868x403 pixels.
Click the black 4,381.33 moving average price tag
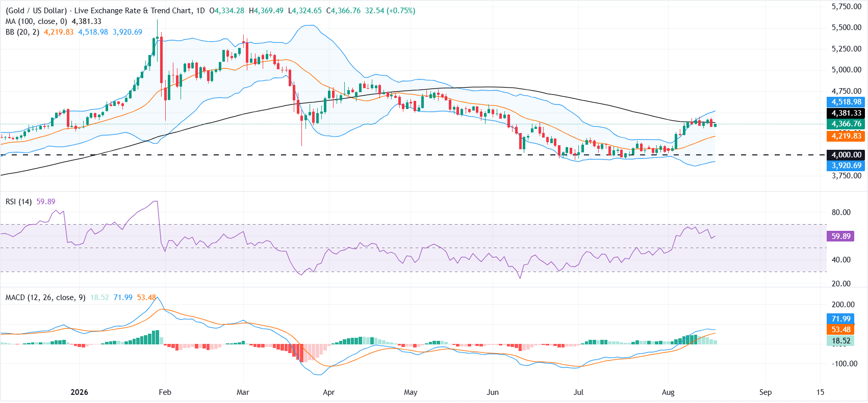pos(846,113)
